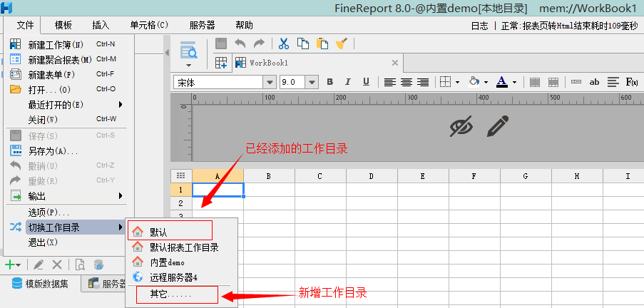
Task: Click the 'ab' text insert icon
Action: [x=594, y=82]
